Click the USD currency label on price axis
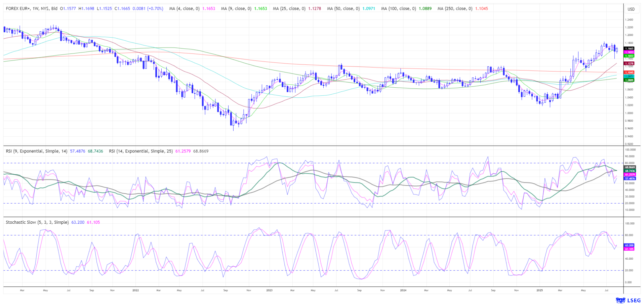The image size is (644, 304). click(x=631, y=9)
